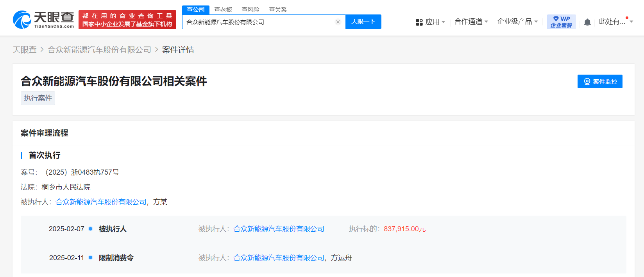Click the 被执行人 timeline event label

pyautogui.click(x=113, y=229)
